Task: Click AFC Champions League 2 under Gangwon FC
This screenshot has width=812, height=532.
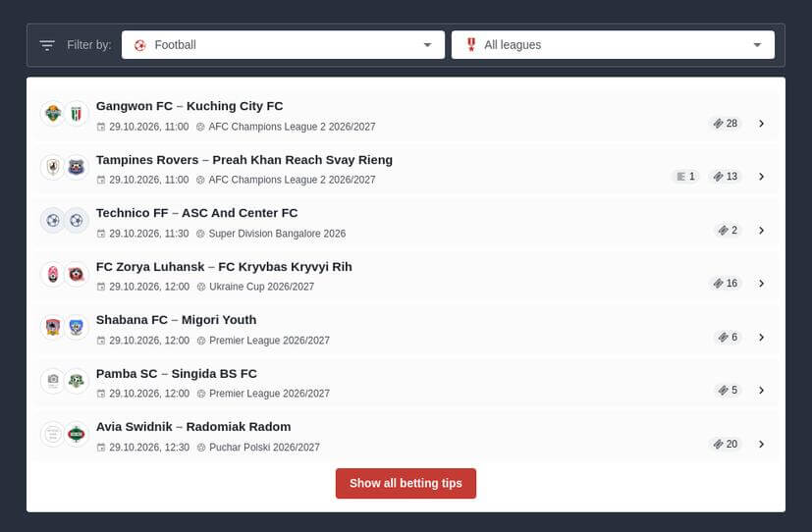Action: (x=292, y=127)
